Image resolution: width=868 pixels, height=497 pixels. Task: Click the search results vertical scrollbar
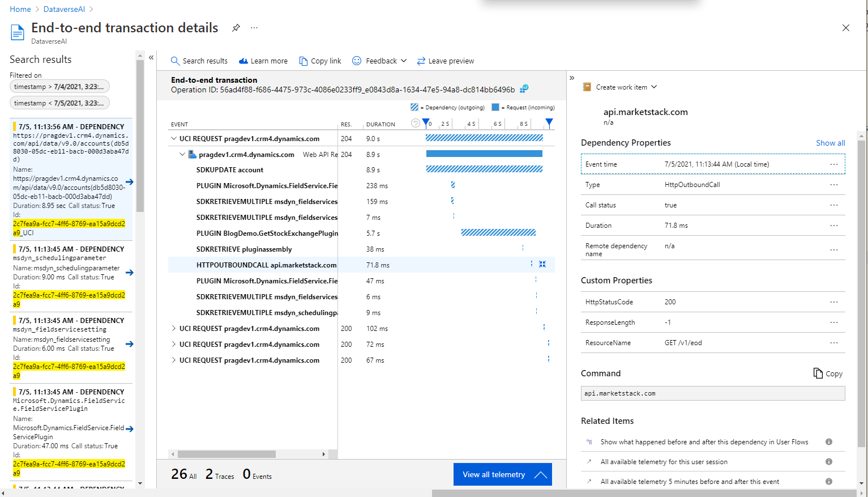coord(140,136)
